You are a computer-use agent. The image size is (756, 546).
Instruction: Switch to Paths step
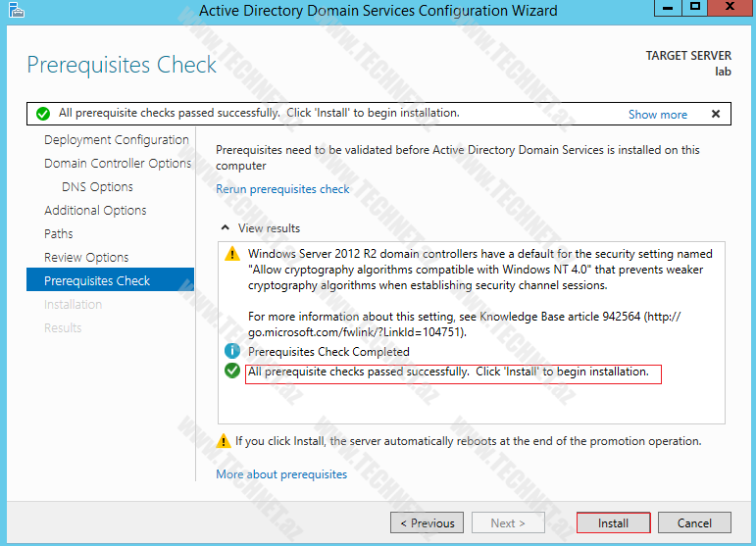pos(59,234)
